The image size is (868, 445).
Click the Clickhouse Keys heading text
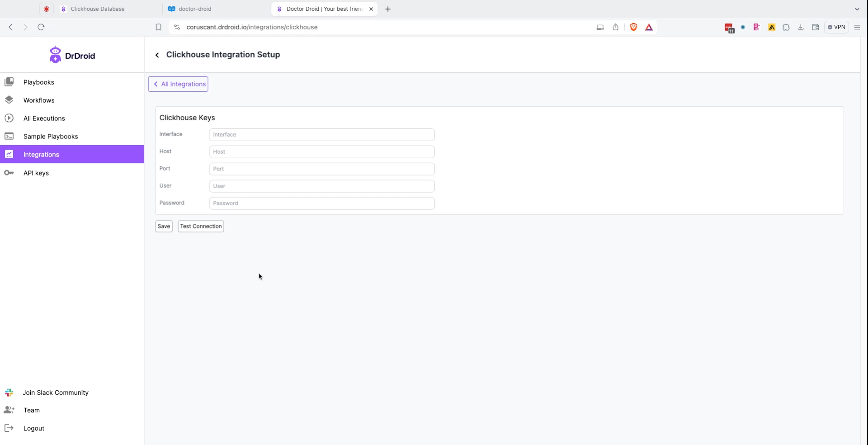[x=187, y=118]
